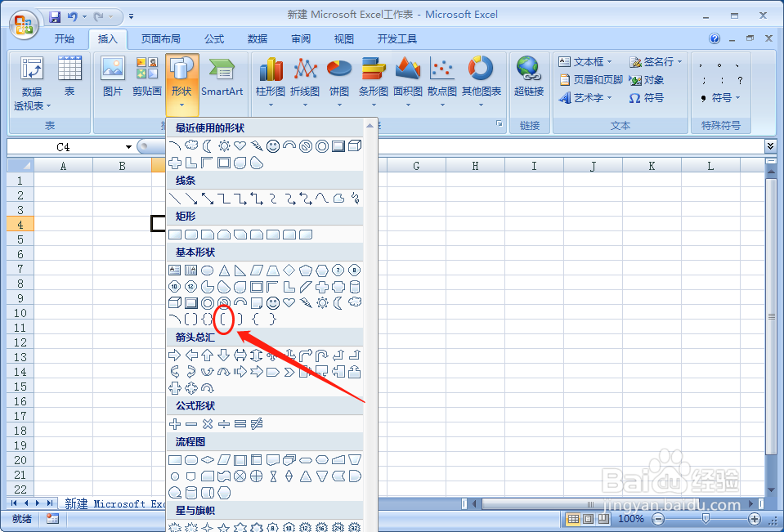The image size is (784, 532).
Task: Select the diamond in Basic Shapes
Action: pos(289,270)
